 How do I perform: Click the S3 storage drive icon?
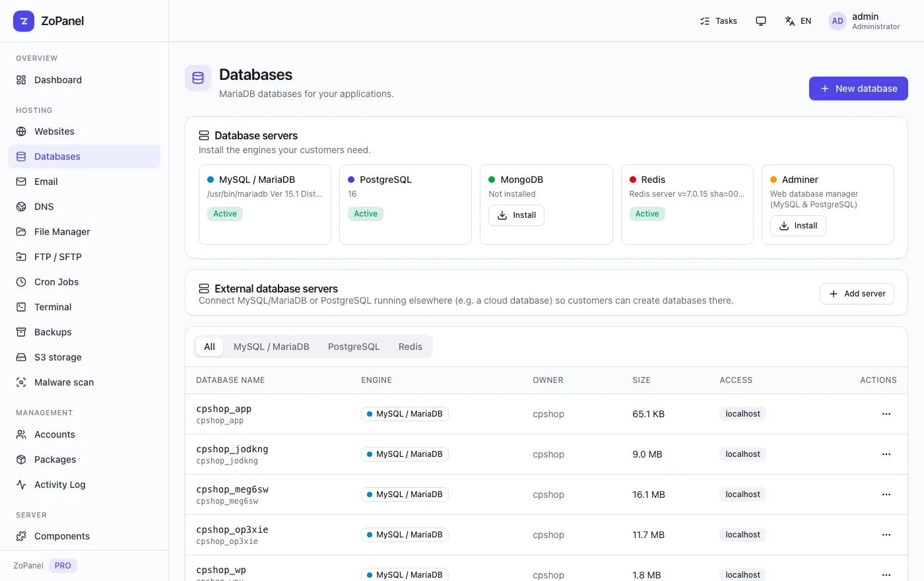tap(21, 357)
